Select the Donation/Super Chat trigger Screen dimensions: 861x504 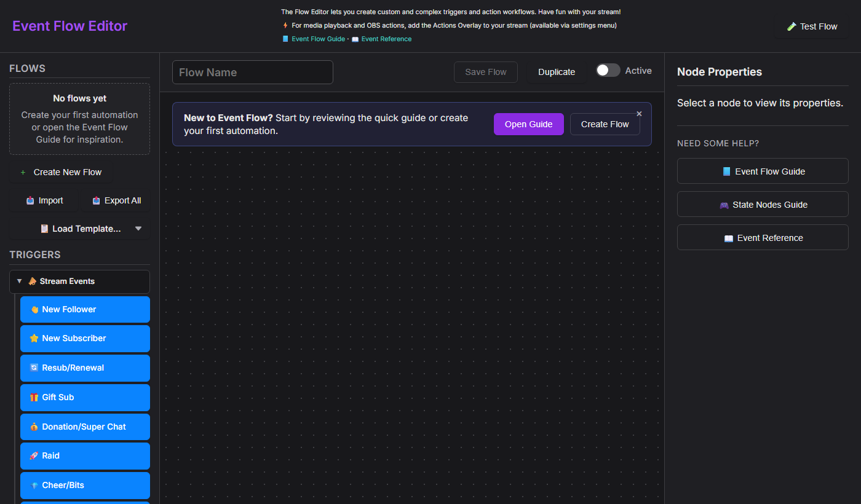(85, 427)
